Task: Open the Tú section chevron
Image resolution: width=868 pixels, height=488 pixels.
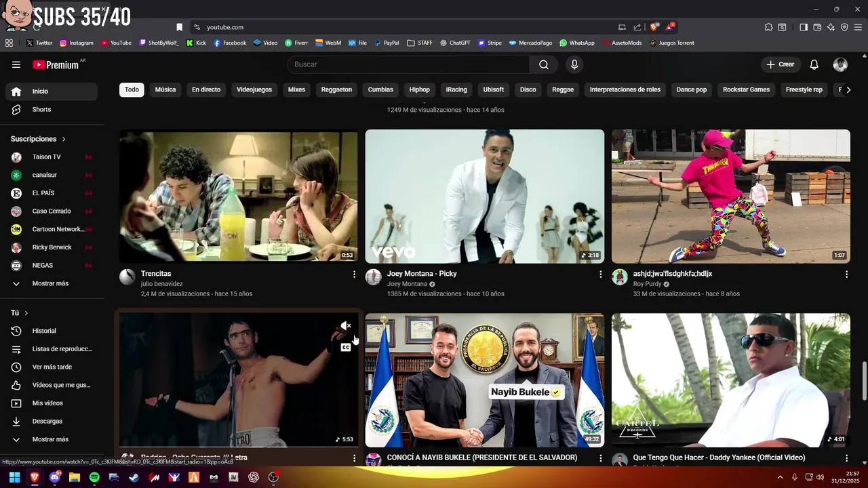Action: 26,313
